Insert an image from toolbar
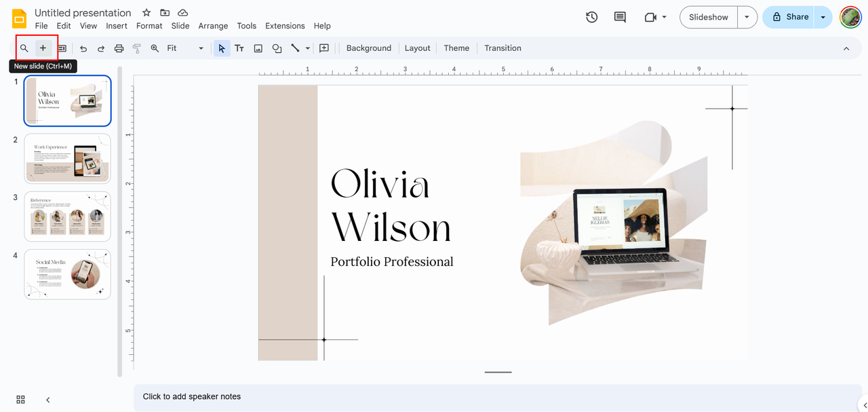The width and height of the screenshot is (868, 412). pyautogui.click(x=258, y=48)
